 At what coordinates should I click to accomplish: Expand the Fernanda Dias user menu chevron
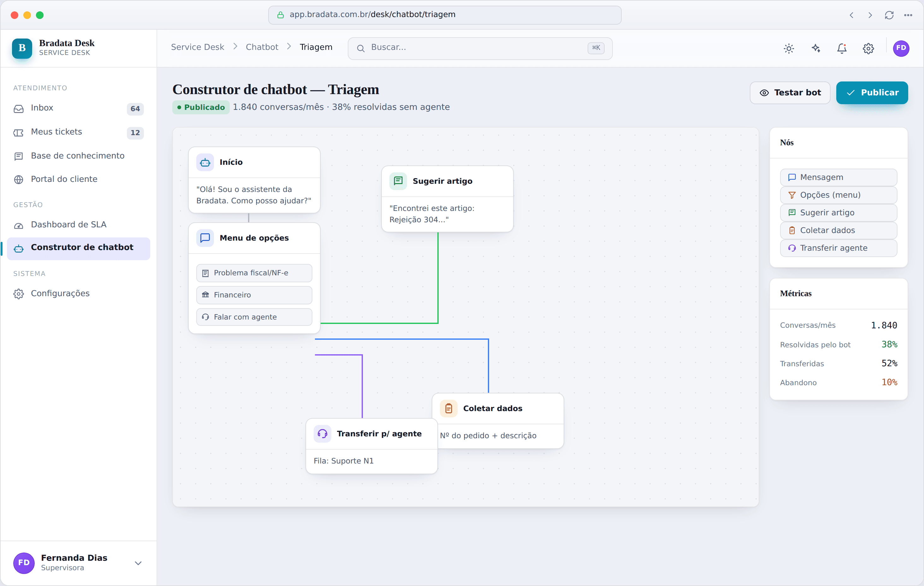[x=138, y=563]
